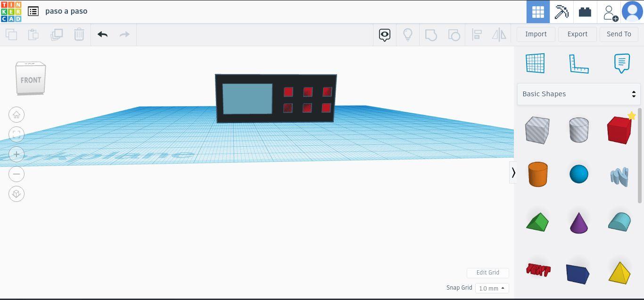Click the Align tool icon
Screen dimensions: 644x300
477,34
